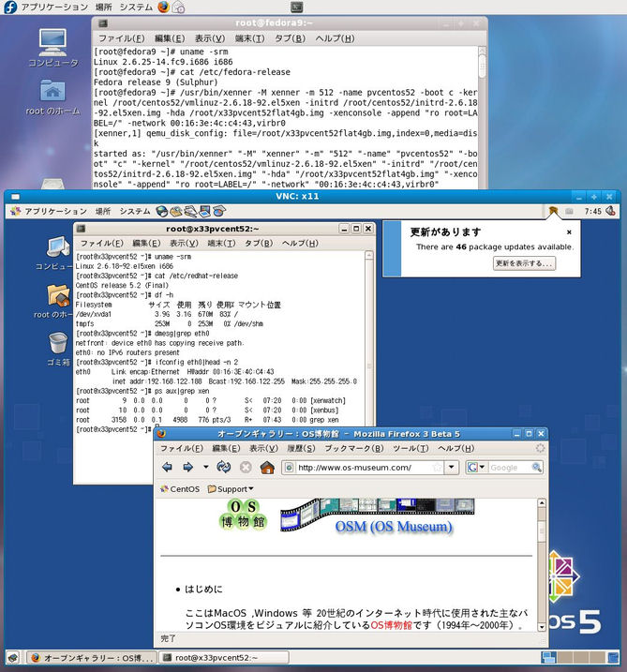627x672 pixels.
Task: Open the URL bar history dropdown
Action: tap(452, 467)
